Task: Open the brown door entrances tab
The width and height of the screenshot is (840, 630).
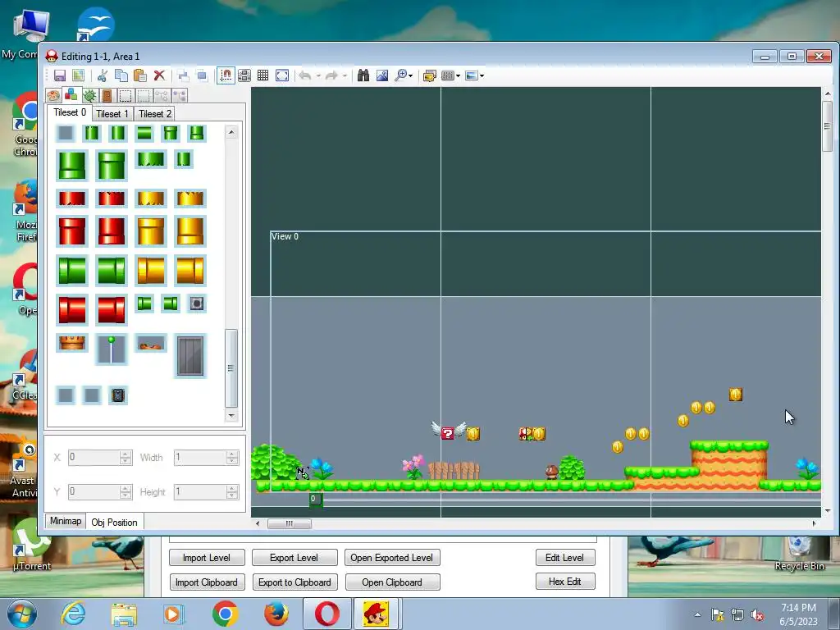Action: click(x=107, y=96)
